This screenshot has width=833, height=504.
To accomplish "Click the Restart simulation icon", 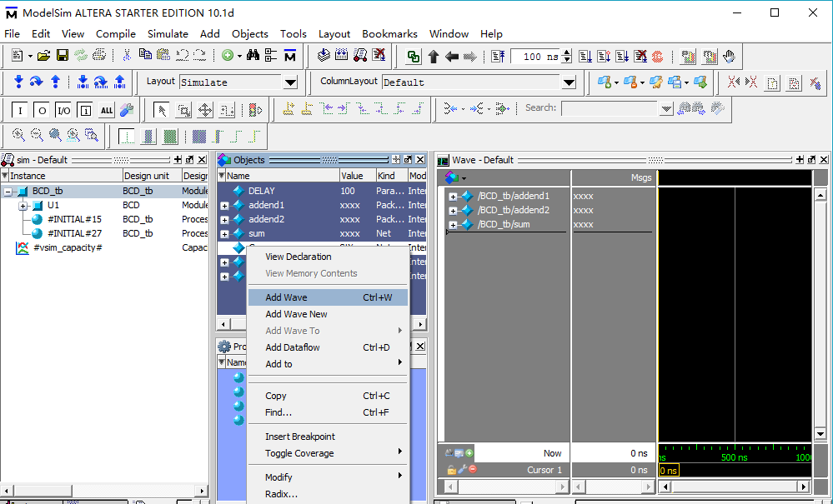I will [498, 57].
